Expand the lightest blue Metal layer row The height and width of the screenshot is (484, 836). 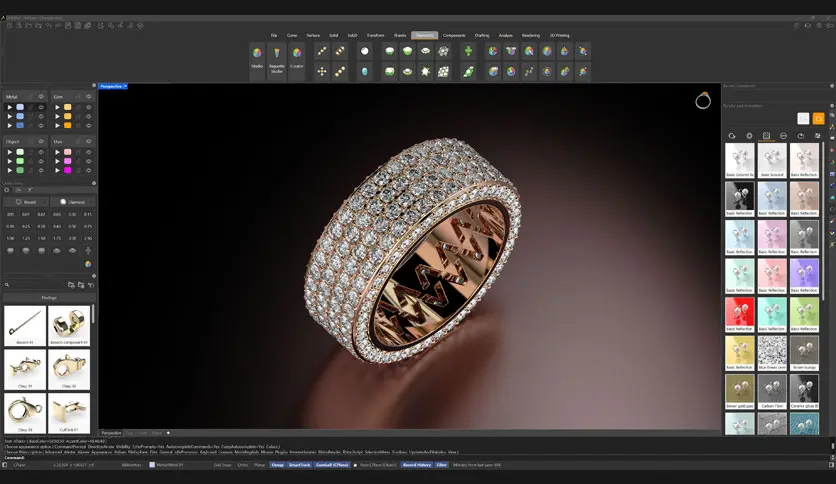click(x=9, y=107)
